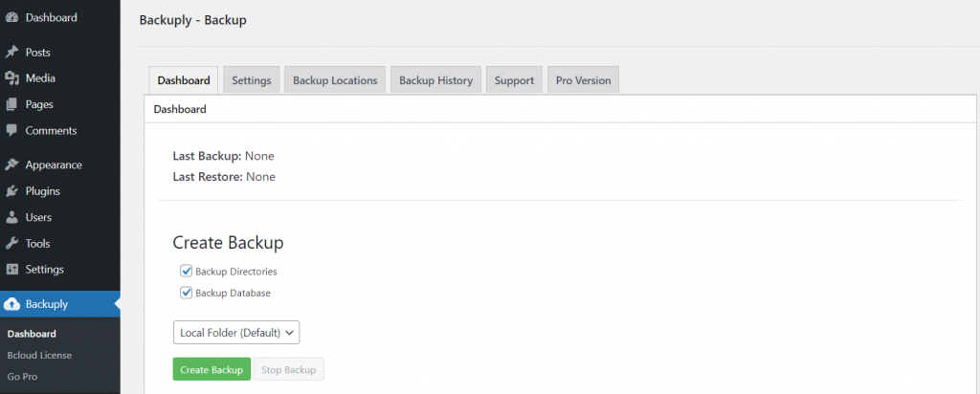Open the Media menu item label
The height and width of the screenshot is (394, 980).
point(40,78)
